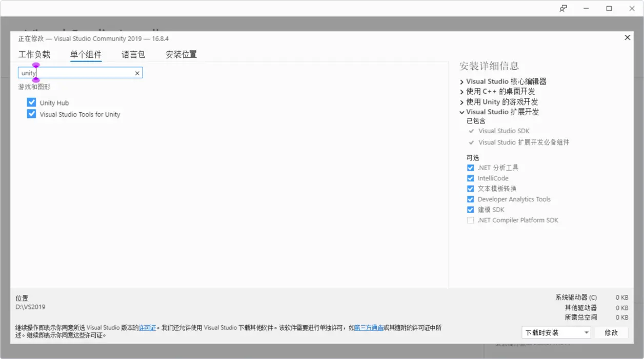Click the 修改 button
The height and width of the screenshot is (359, 644).
coord(611,332)
